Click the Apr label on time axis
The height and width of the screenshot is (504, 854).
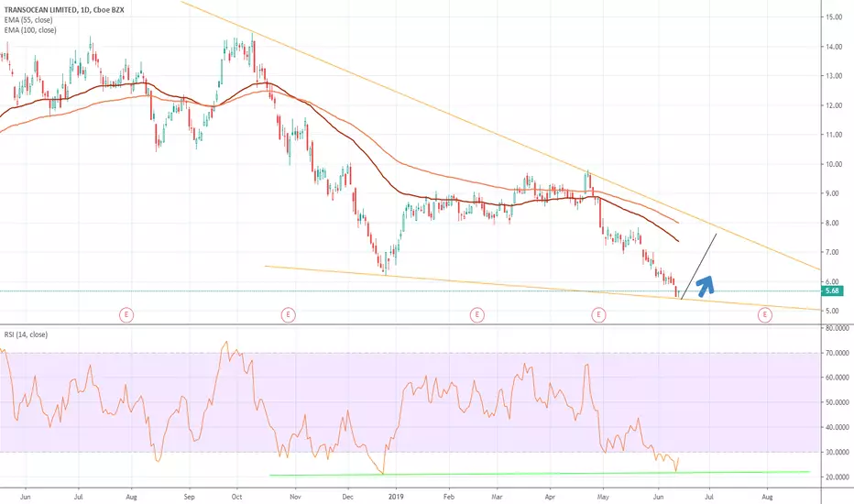click(x=550, y=497)
